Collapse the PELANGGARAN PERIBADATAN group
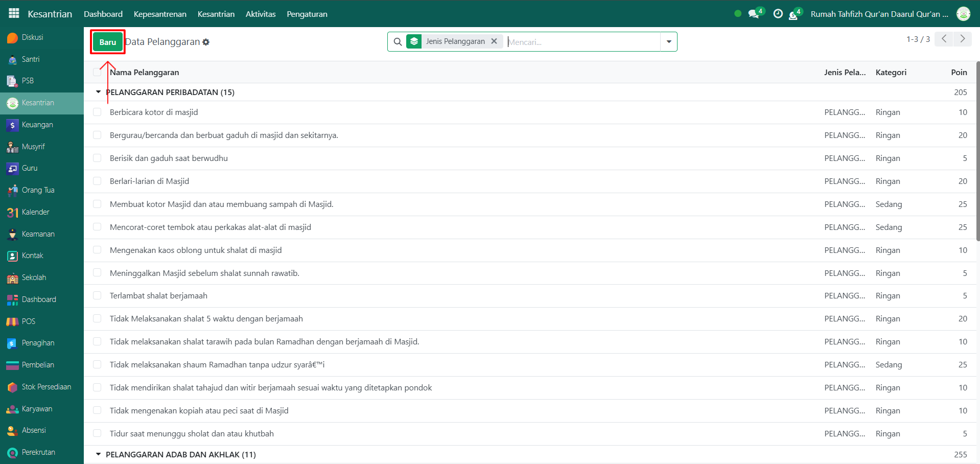Viewport: 980px width, 464px height. pos(99,92)
